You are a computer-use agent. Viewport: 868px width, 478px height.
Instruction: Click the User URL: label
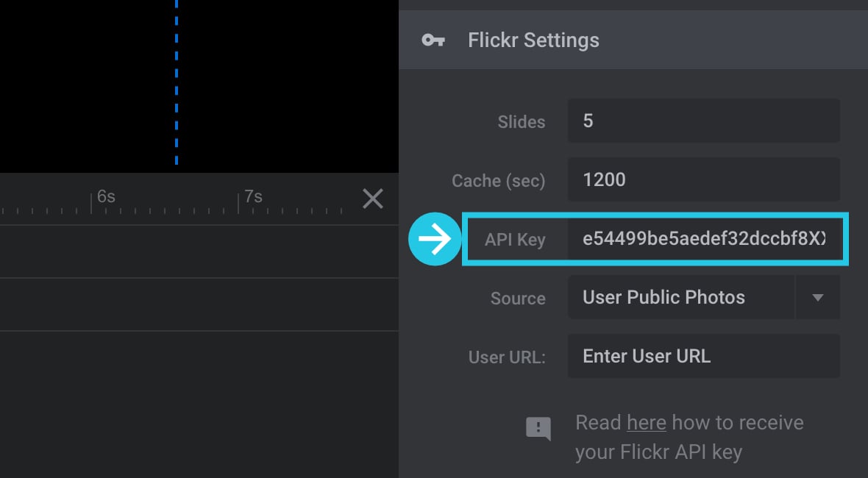[507, 357]
